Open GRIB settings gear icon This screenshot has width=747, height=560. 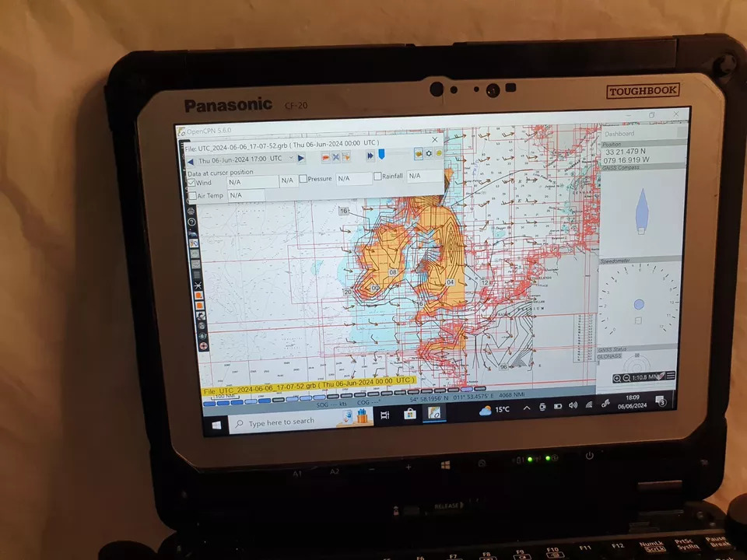point(429,153)
